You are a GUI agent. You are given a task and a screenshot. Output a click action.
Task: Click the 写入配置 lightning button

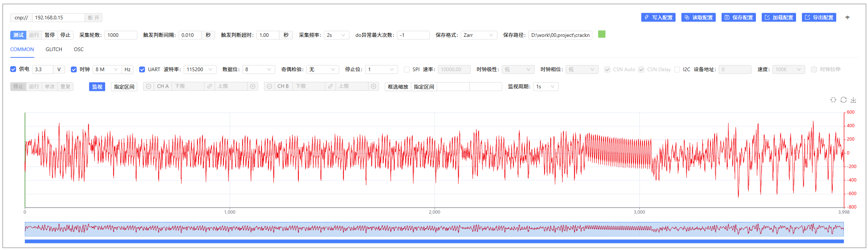658,18
